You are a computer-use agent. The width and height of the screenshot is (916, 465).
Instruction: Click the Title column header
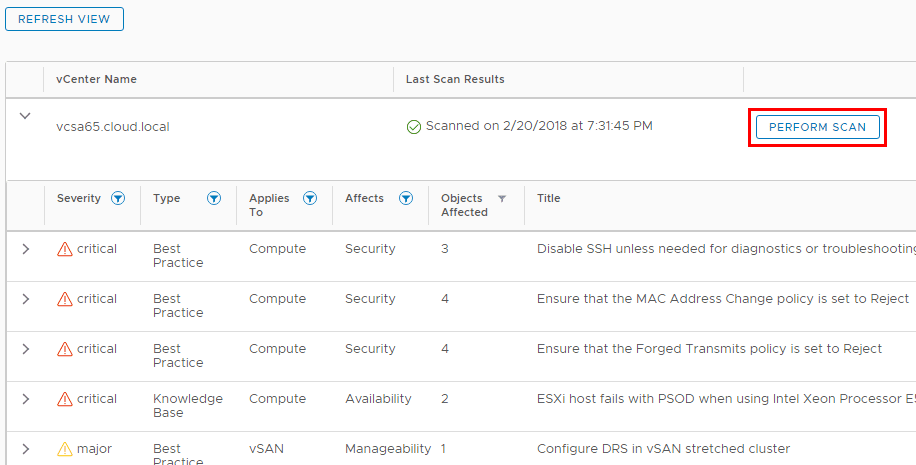pos(549,199)
